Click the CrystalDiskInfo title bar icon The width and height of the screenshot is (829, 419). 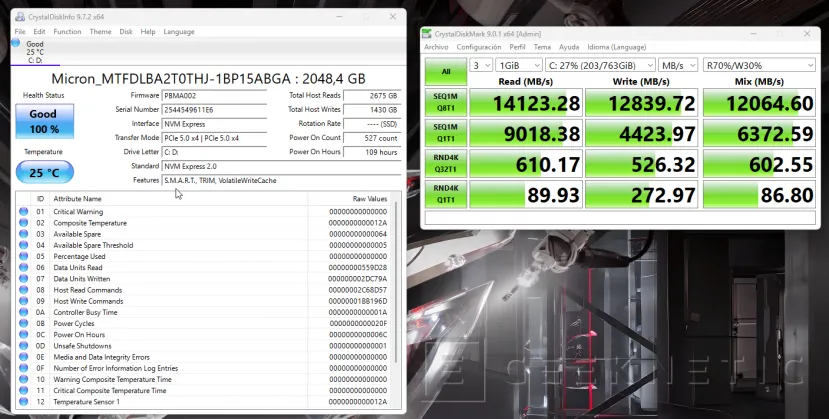(20, 17)
